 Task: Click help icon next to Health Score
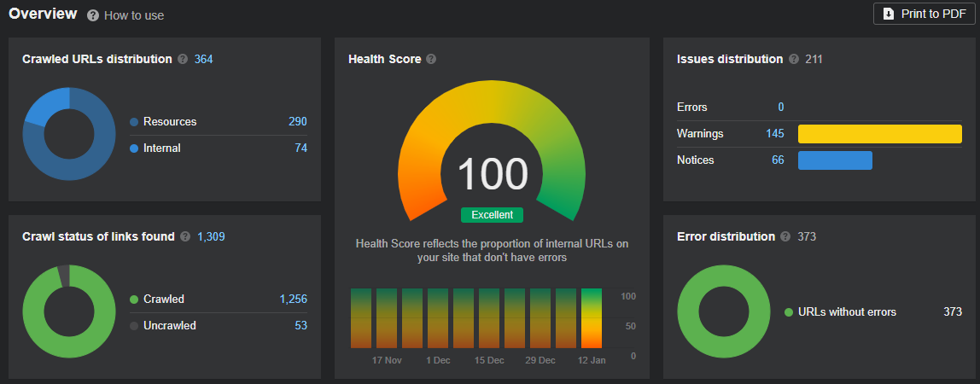(x=431, y=59)
